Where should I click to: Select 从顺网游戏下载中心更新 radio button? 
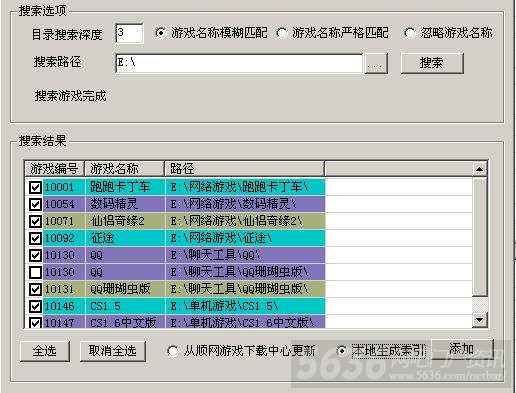click(x=173, y=351)
